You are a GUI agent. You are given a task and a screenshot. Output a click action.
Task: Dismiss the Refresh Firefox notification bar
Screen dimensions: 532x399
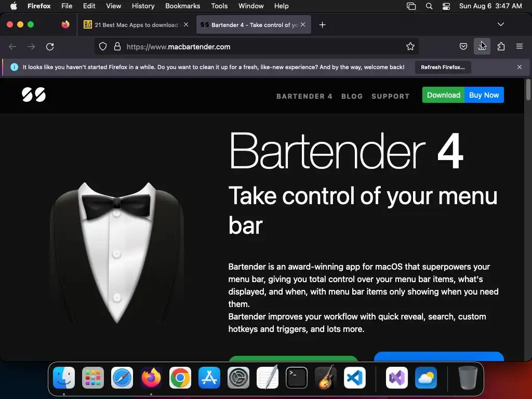coord(520,67)
